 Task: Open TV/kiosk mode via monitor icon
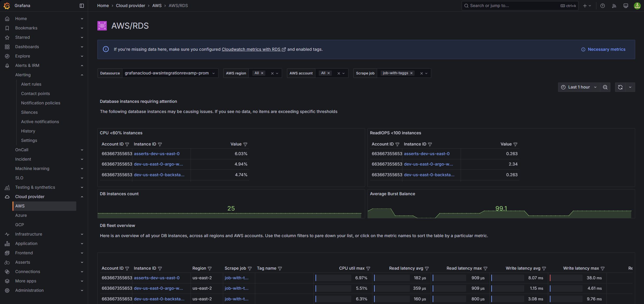click(626, 5)
